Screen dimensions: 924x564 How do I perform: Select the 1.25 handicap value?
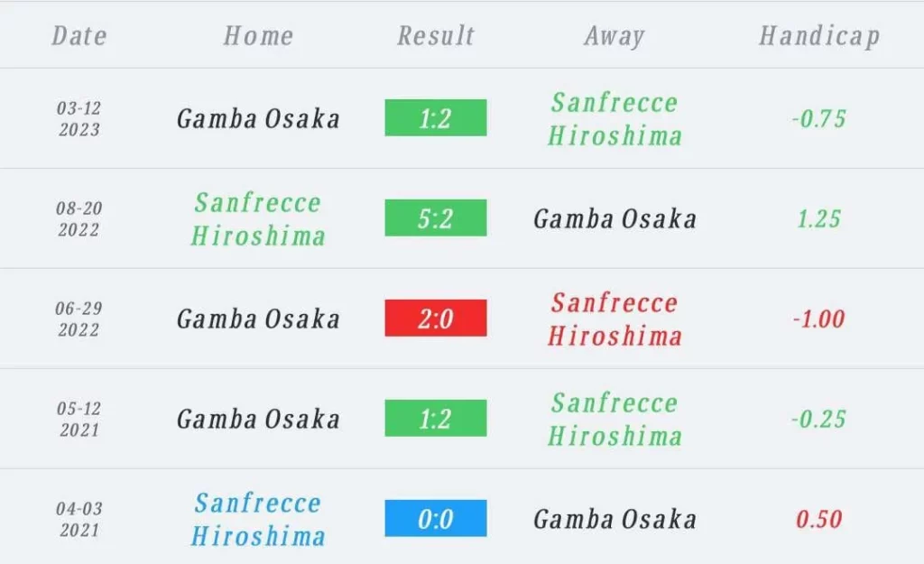click(x=818, y=219)
